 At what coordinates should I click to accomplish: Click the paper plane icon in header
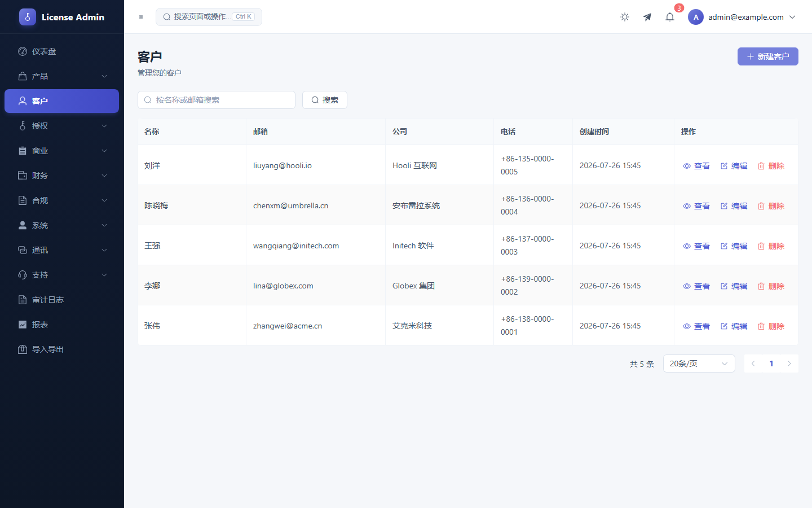point(647,17)
